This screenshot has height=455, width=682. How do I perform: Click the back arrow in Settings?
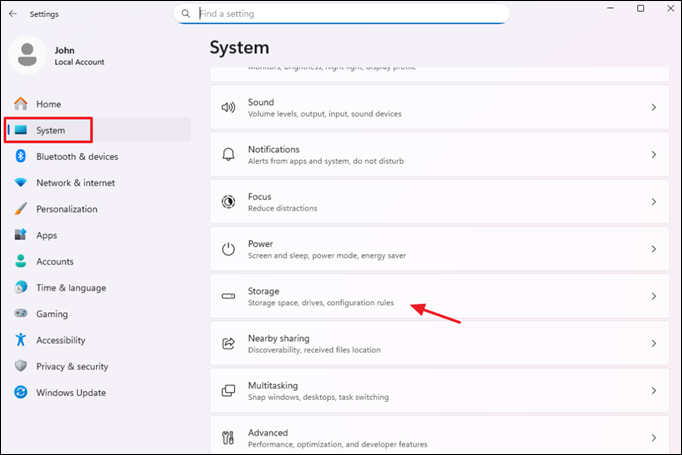point(13,14)
